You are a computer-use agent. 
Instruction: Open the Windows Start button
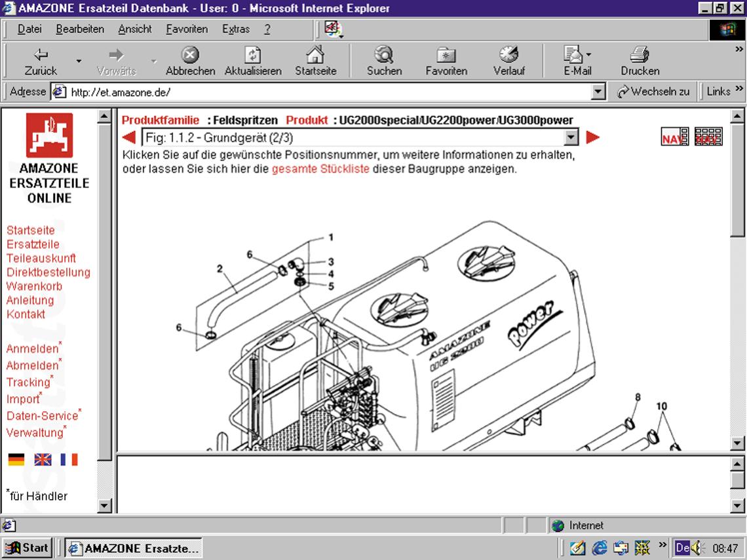coord(27,548)
